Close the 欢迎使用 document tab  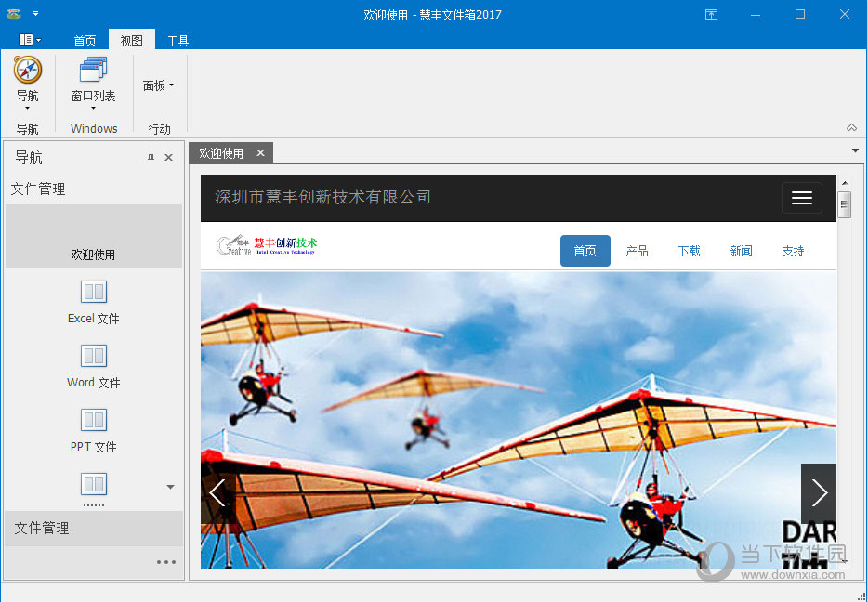pos(261,152)
